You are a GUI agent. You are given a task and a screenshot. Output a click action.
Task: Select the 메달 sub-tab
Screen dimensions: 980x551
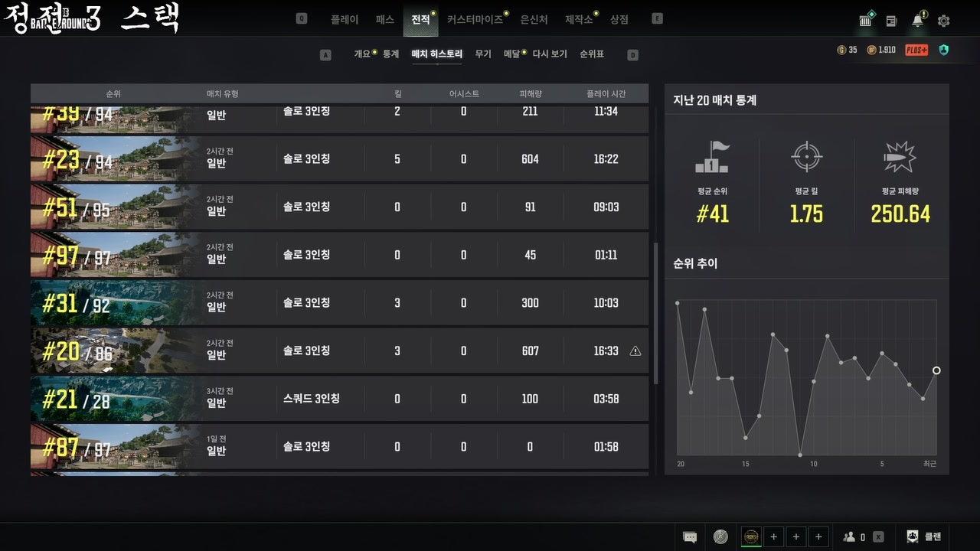point(511,54)
